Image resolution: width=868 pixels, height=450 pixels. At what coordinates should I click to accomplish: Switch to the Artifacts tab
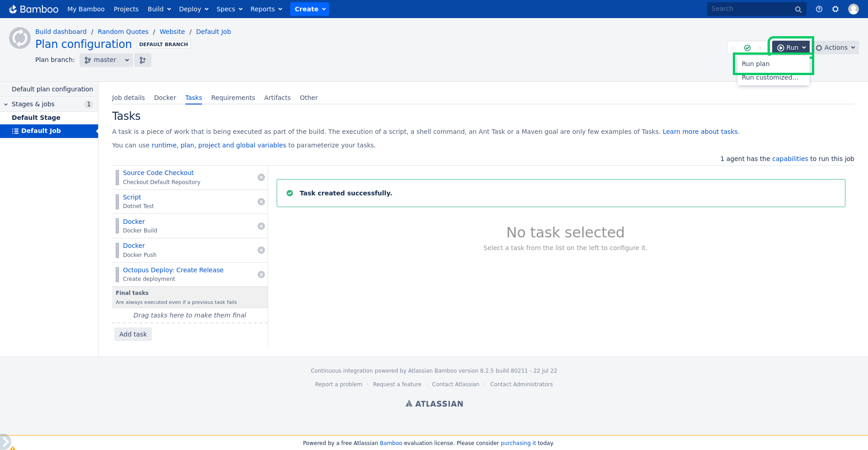(x=277, y=98)
